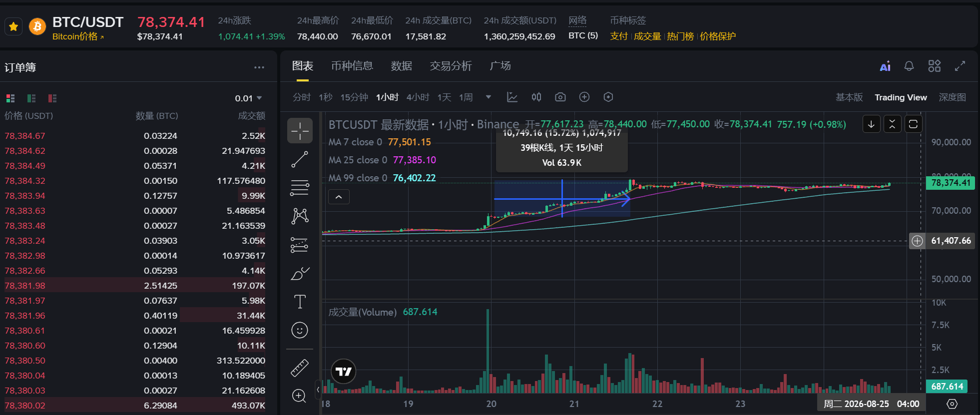Switch to the 图表 tab
Viewport: 980px width, 415px height.
pyautogui.click(x=303, y=66)
